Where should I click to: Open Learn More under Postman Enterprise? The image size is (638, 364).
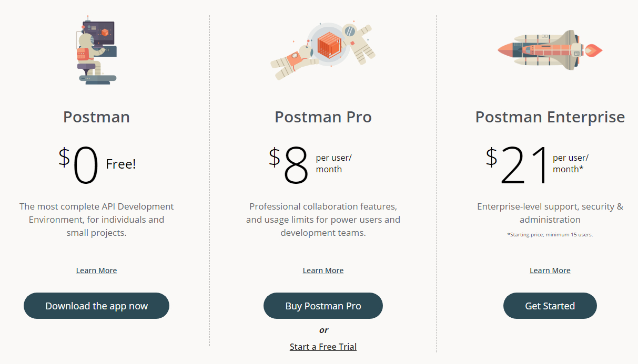tap(550, 271)
